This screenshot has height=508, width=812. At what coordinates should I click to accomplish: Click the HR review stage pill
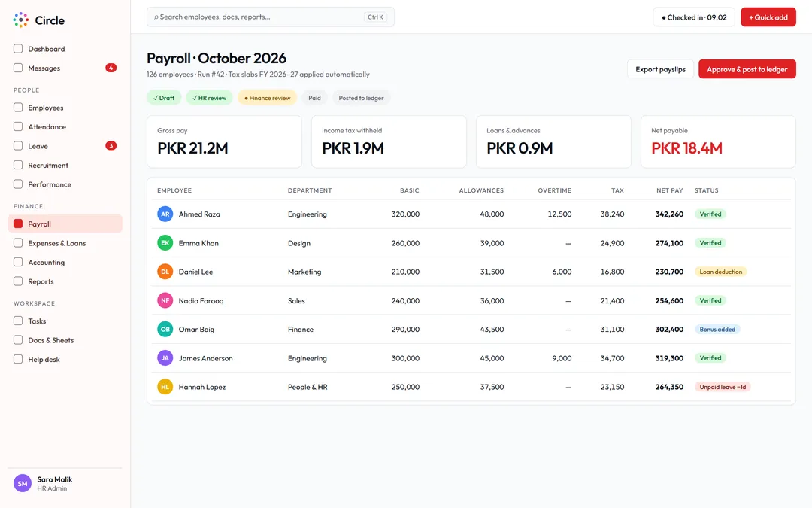[210, 97]
